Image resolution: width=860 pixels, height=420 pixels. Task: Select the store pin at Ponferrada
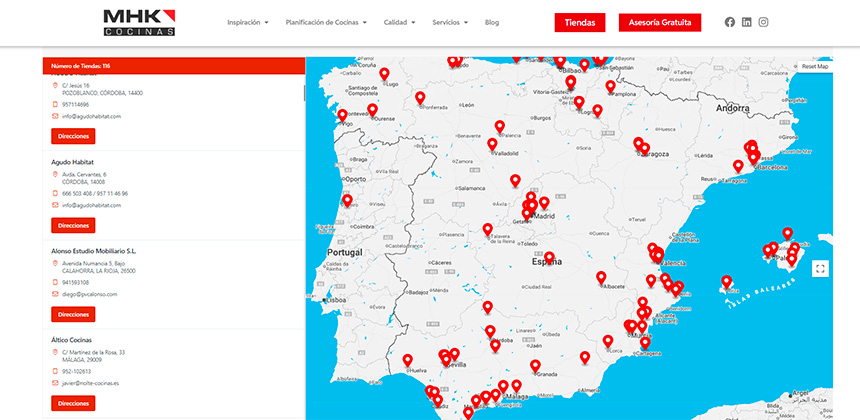pos(420,98)
